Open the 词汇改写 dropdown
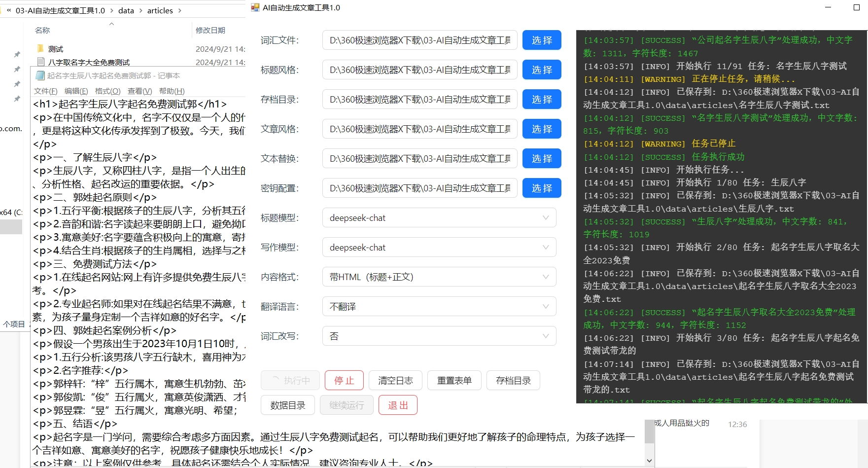Viewport: 868px width, 468px height. pos(439,336)
